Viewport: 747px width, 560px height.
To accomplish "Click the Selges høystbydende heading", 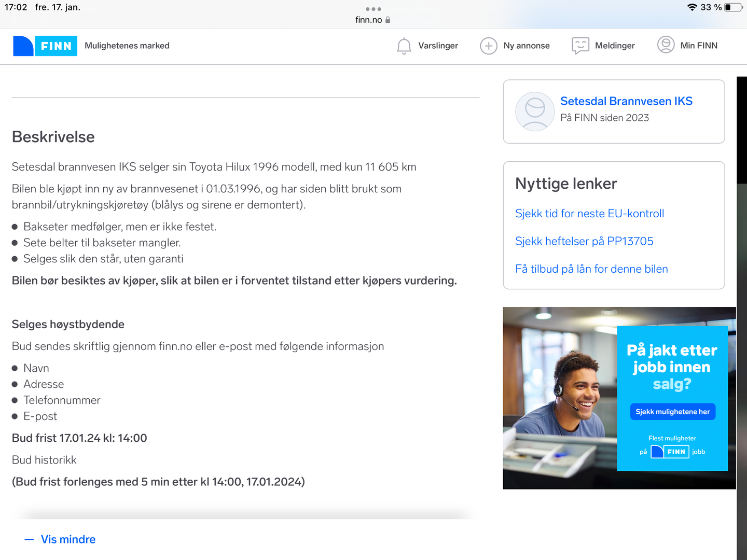I will [68, 325].
